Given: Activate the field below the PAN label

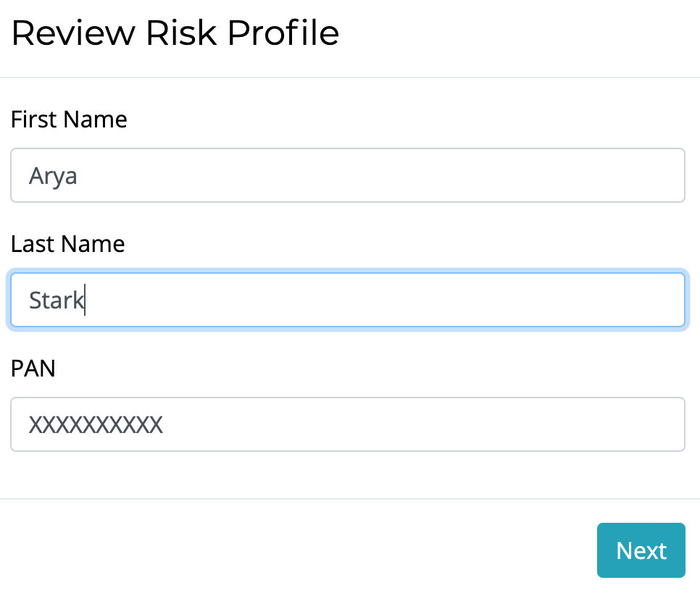Looking at the screenshot, I should (348, 424).
